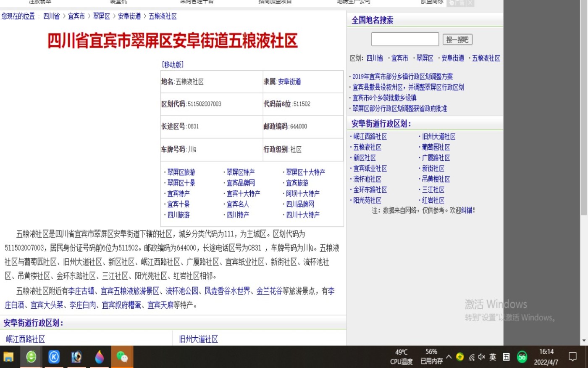
Task: Open the colorful droplet app icon
Action: coord(100,357)
